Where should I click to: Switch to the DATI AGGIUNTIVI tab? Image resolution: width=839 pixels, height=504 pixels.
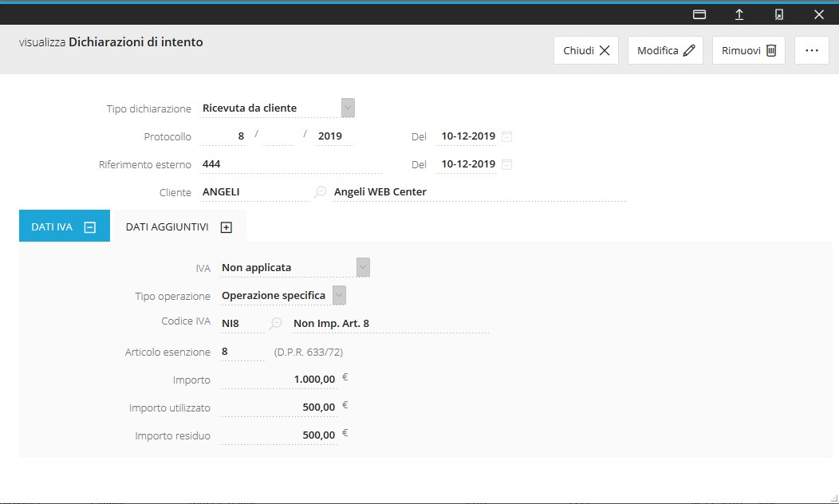167,227
